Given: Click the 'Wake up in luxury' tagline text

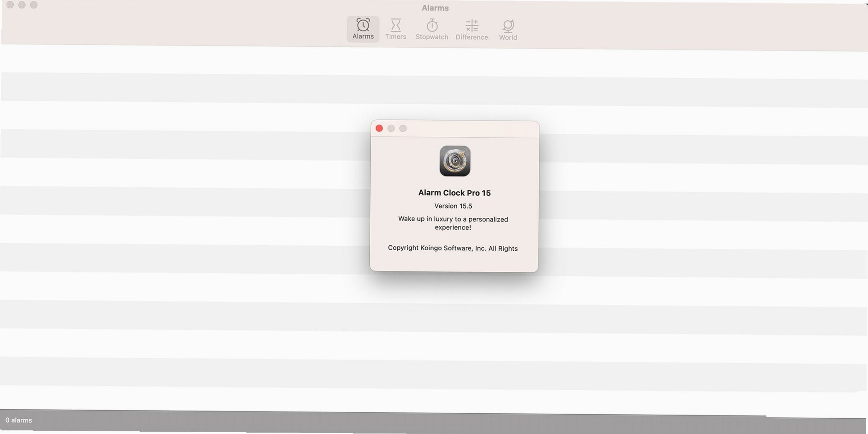Looking at the screenshot, I should tap(453, 223).
